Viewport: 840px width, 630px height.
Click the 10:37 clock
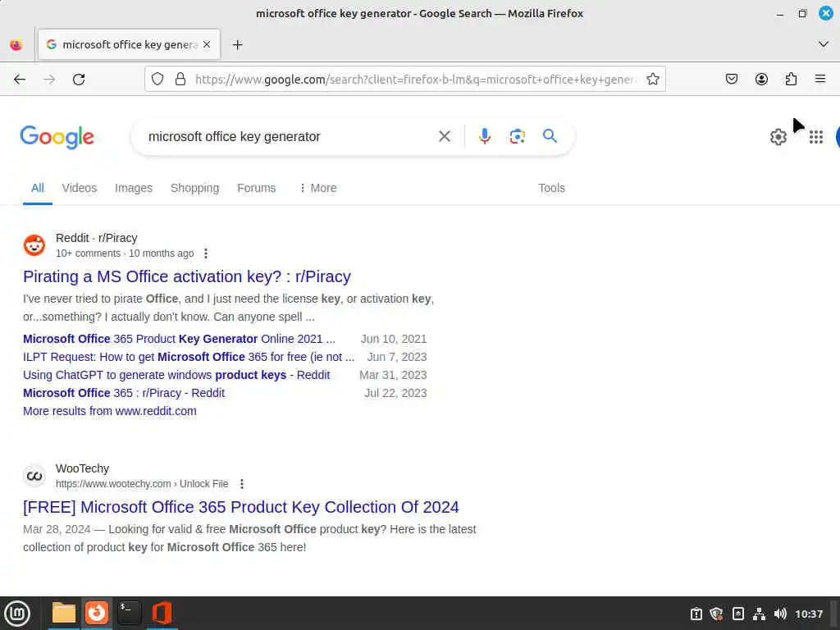tap(809, 614)
